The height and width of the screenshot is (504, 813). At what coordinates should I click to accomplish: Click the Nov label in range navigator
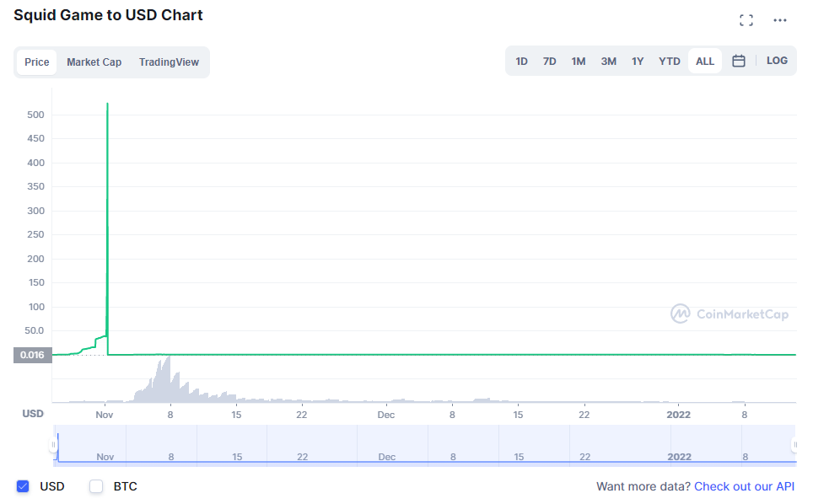[x=105, y=457]
